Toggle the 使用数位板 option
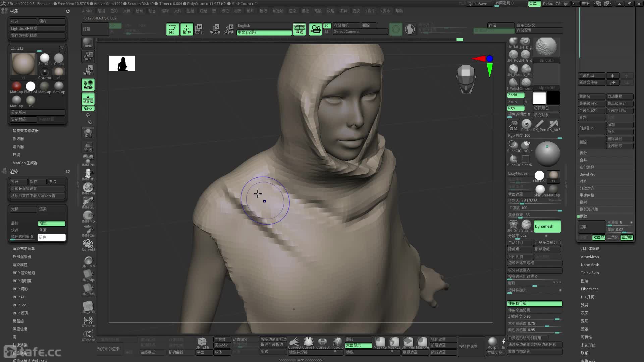Viewport: 644px width, 362px height. point(534,303)
